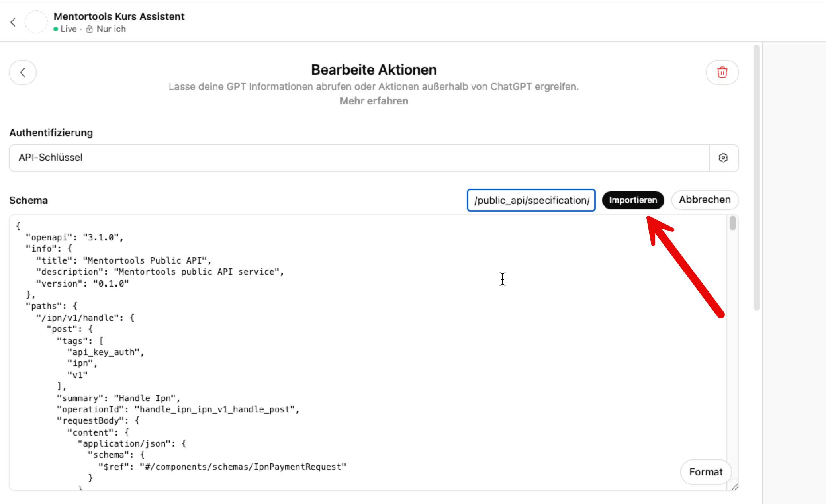Click the schema URL input field
Viewport: 826px width, 504px height.
[x=531, y=200]
